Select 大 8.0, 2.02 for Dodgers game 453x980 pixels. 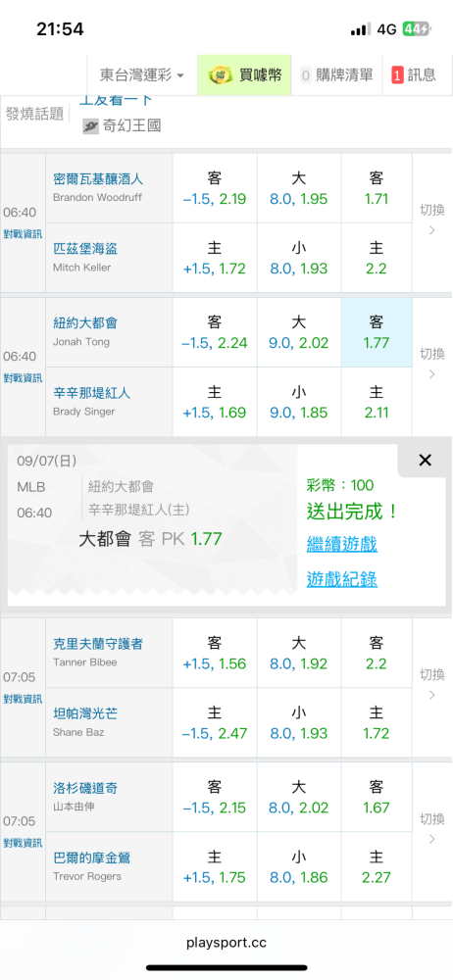point(298,798)
